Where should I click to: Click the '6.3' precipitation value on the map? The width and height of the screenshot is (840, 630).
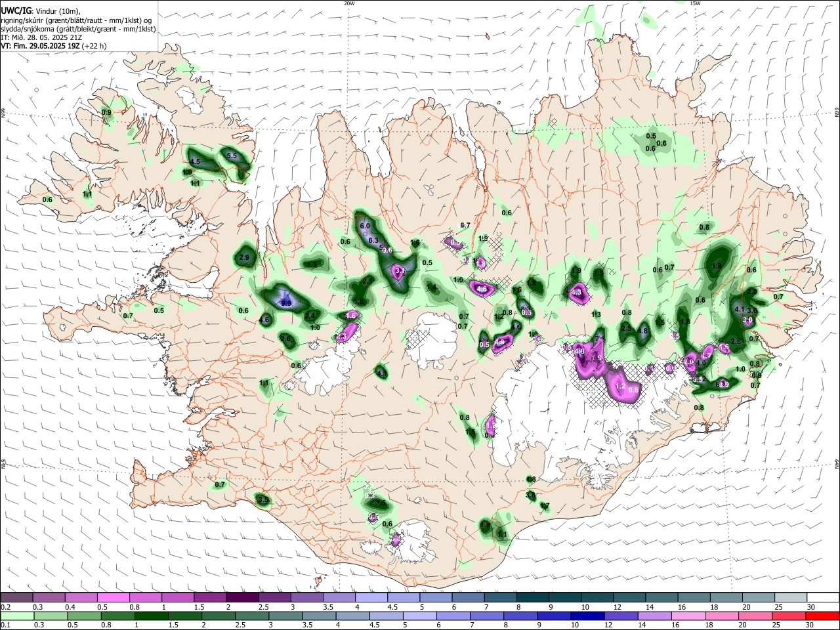pyautogui.click(x=373, y=241)
